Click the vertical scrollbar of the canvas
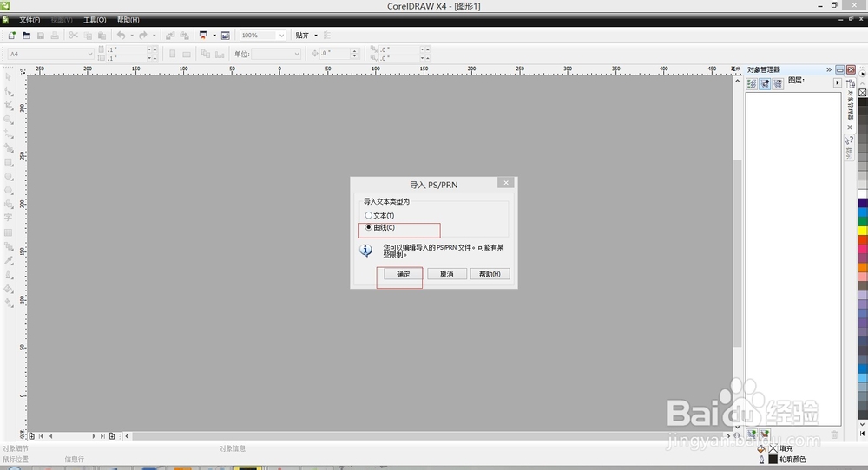Screen dimensions: 868x470 pos(737,253)
